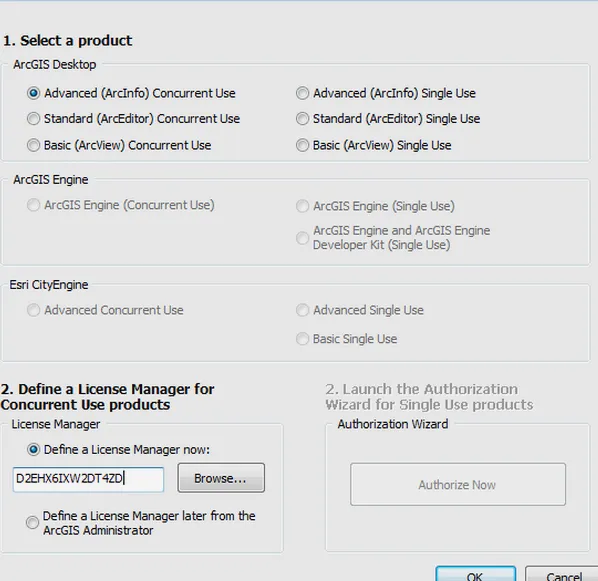This screenshot has width=598, height=581.
Task: Click the 'Authorization Wizard' group label
Action: [x=393, y=424]
